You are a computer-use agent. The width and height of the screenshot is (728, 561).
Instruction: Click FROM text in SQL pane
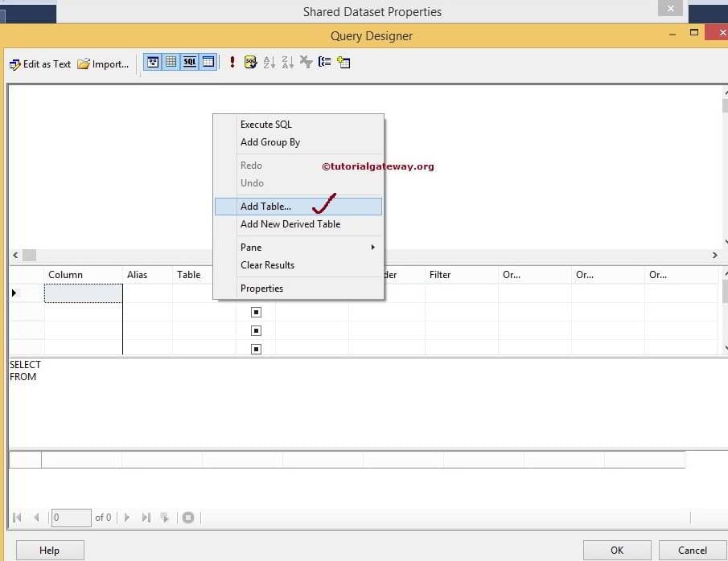click(x=23, y=377)
